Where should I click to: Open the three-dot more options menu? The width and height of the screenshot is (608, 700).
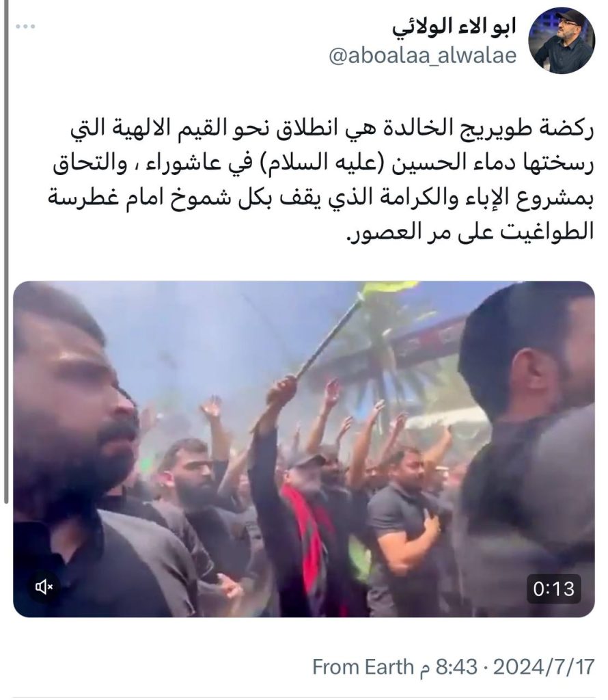point(25,27)
